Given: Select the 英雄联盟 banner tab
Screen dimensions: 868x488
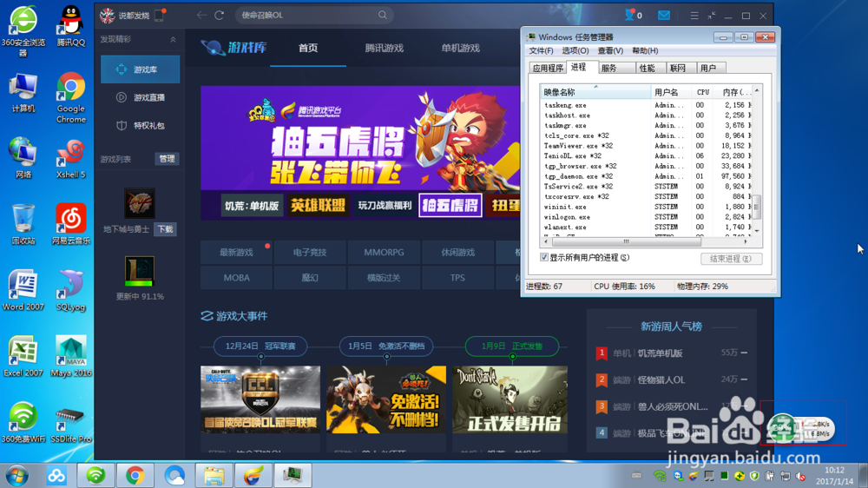Looking at the screenshot, I should click(318, 206).
